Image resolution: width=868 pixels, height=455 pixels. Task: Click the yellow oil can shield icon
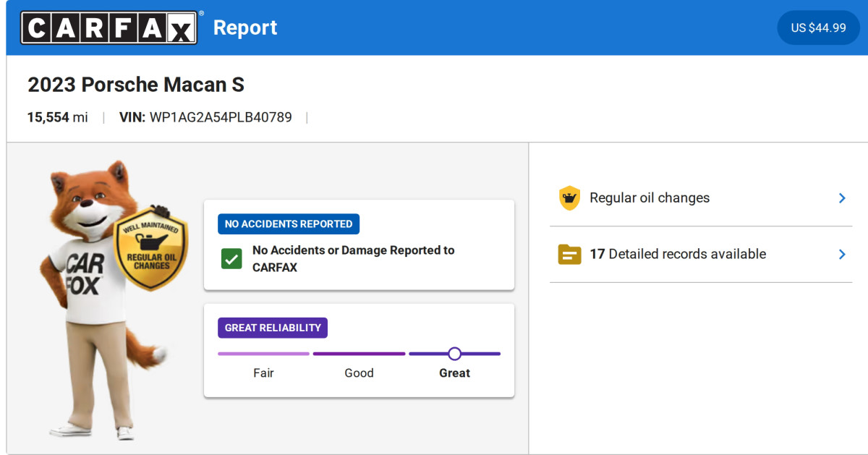pyautogui.click(x=570, y=198)
